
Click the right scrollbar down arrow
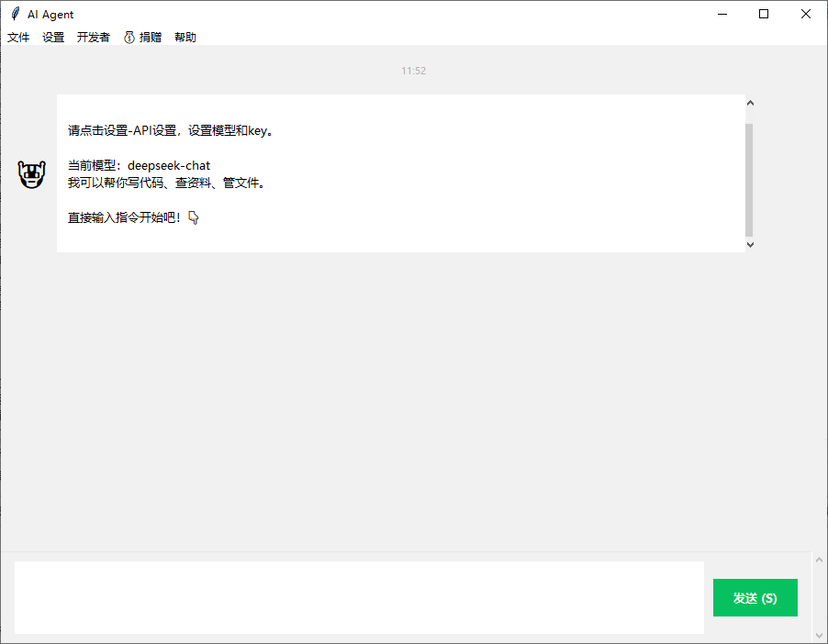[x=818, y=633]
